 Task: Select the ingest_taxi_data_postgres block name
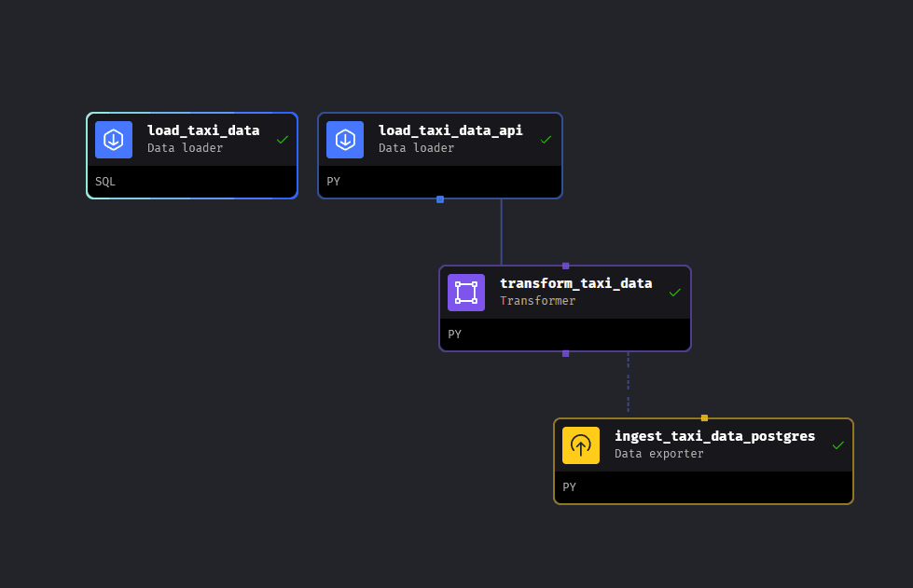[714, 436]
